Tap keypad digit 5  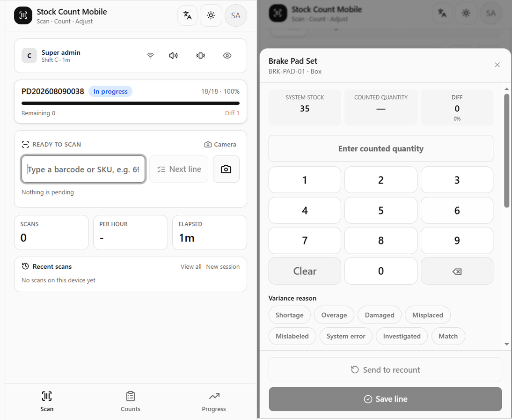tap(381, 210)
